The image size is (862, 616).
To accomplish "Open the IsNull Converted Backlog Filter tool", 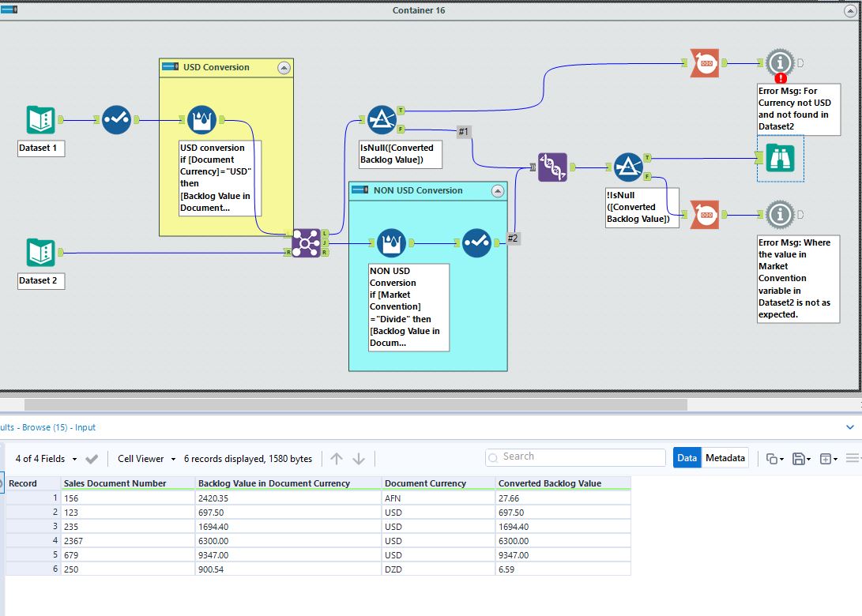I will 382,118.
